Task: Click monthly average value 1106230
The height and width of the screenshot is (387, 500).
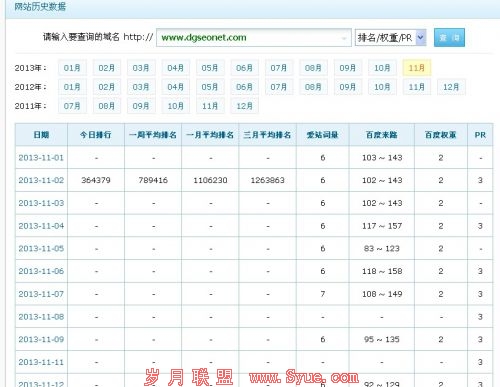Action: [210, 180]
